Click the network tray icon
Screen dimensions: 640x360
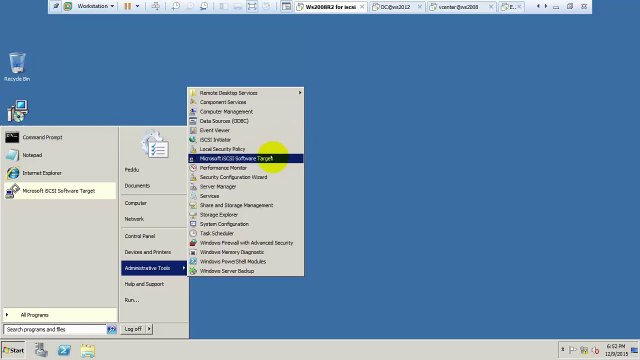click(x=584, y=350)
